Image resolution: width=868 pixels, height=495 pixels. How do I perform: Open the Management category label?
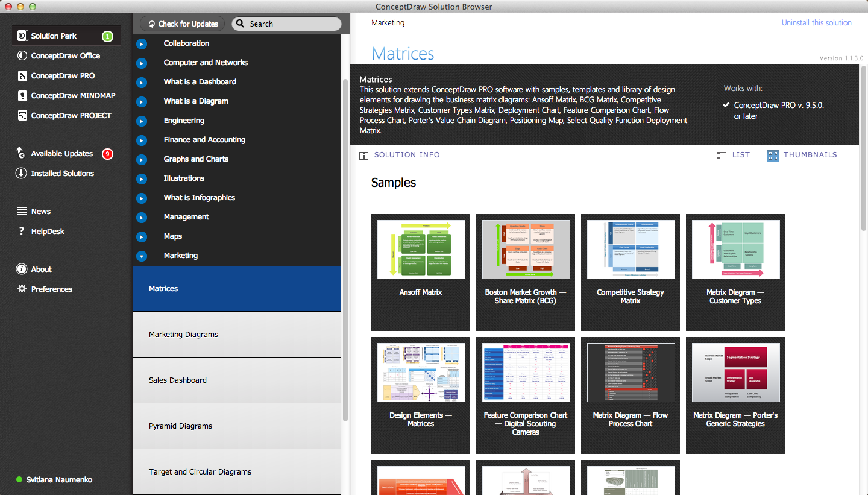pos(186,217)
